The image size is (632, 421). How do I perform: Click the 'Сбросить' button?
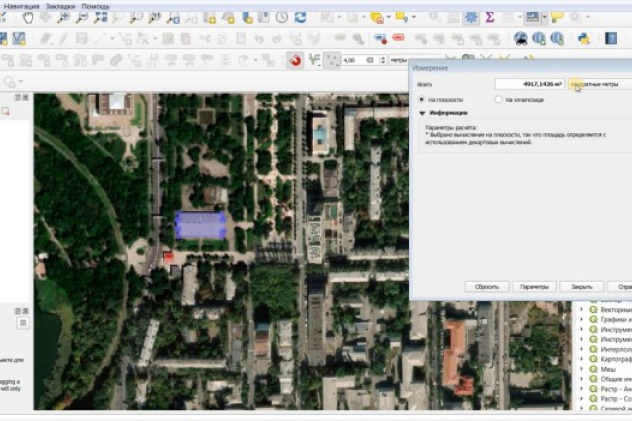[x=487, y=287]
